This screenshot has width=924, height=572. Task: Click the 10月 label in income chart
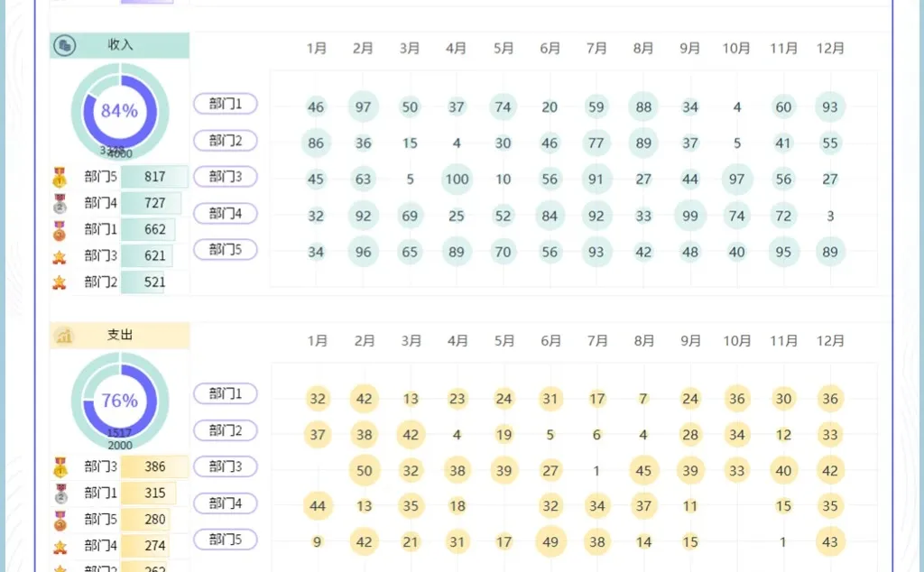pyautogui.click(x=736, y=49)
